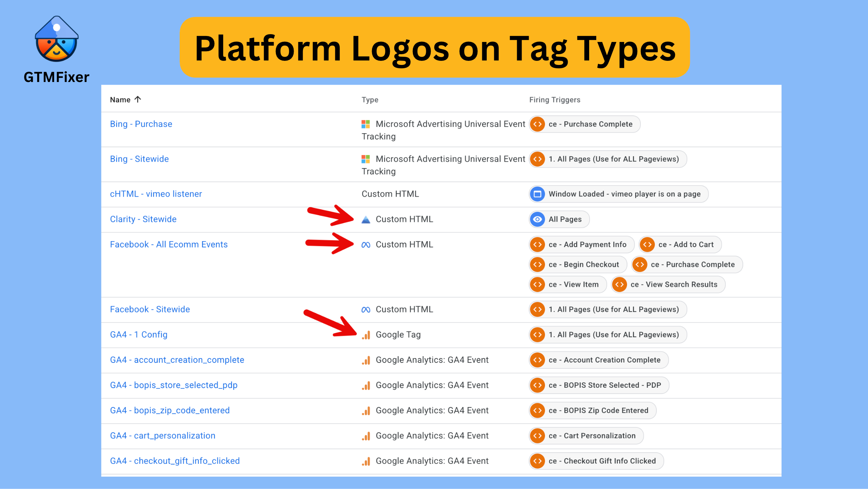
Task: Click 'Google Tag' type text
Action: [398, 334]
